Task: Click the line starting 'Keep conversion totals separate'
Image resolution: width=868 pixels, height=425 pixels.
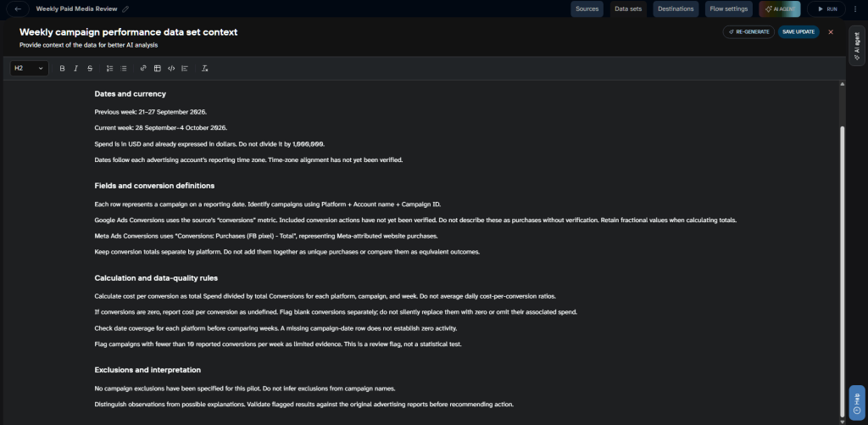Action: [287, 252]
